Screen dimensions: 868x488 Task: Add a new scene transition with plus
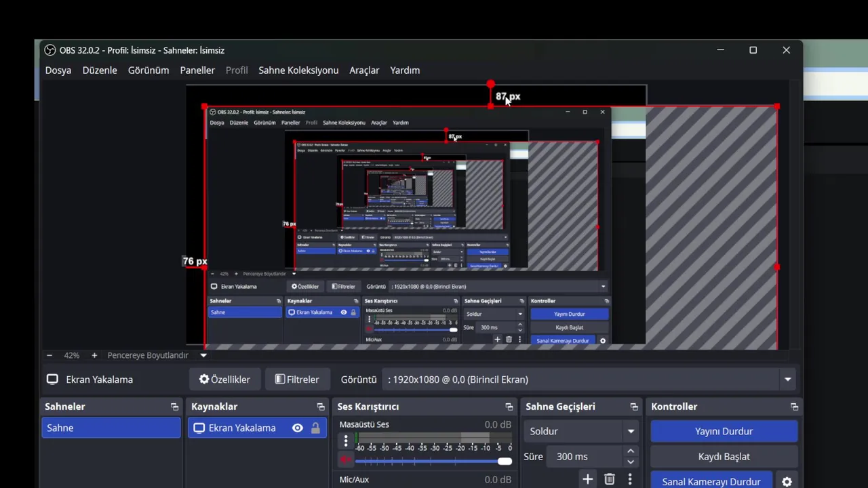(x=587, y=479)
